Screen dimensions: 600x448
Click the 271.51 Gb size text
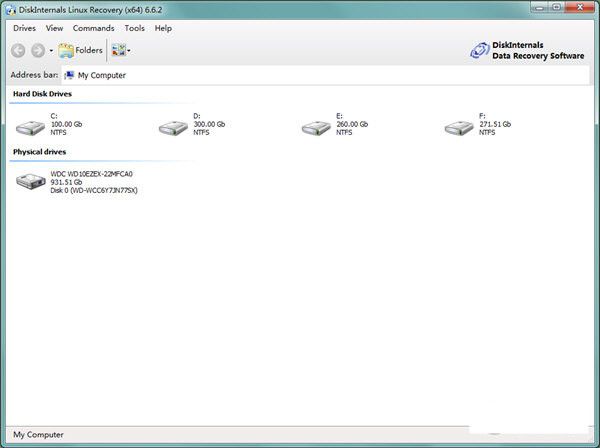coord(495,124)
